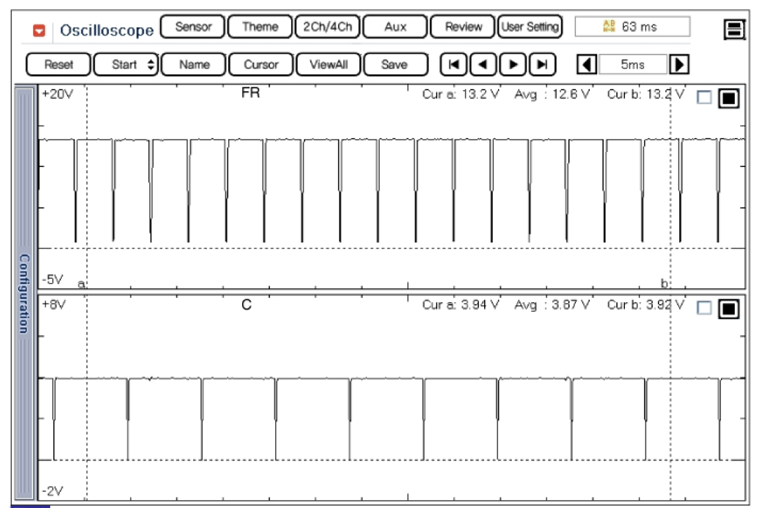Image resolution: width=760 pixels, height=517 pixels.
Task: Open the Start dropdown selector
Action: coord(127,64)
